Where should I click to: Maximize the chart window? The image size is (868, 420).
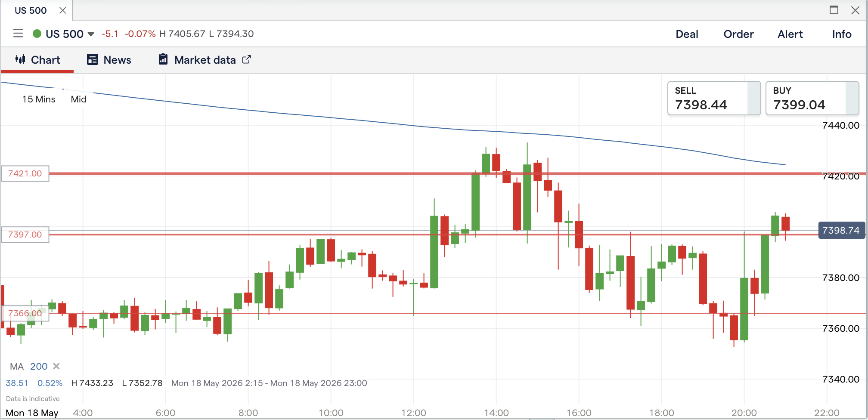point(834,10)
